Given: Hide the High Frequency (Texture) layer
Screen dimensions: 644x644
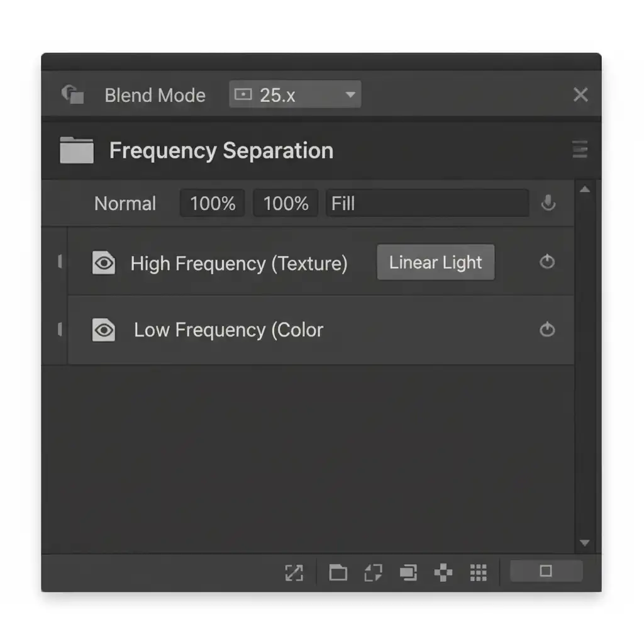Looking at the screenshot, I should [104, 263].
